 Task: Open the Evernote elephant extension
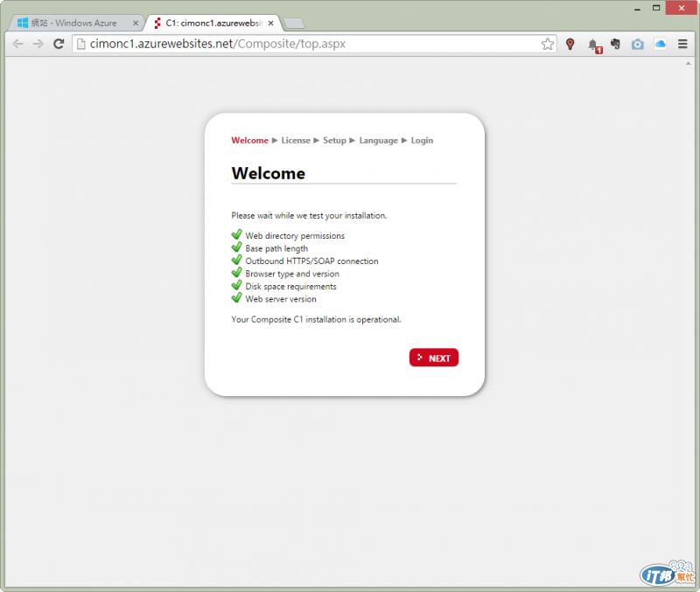coord(615,44)
